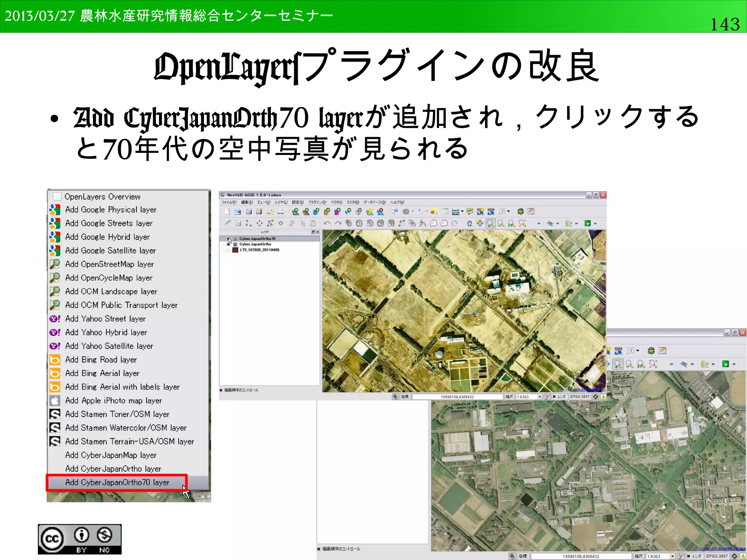The image size is (747, 560).
Task: Click Save Project floppy icon
Action: point(249,212)
